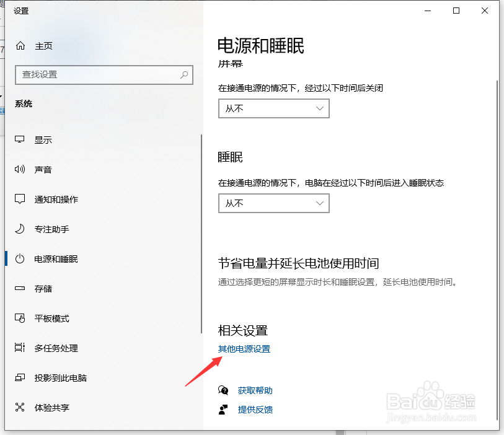The width and height of the screenshot is (504, 435).
Task: Open the 主页 settings home page
Action: point(43,46)
